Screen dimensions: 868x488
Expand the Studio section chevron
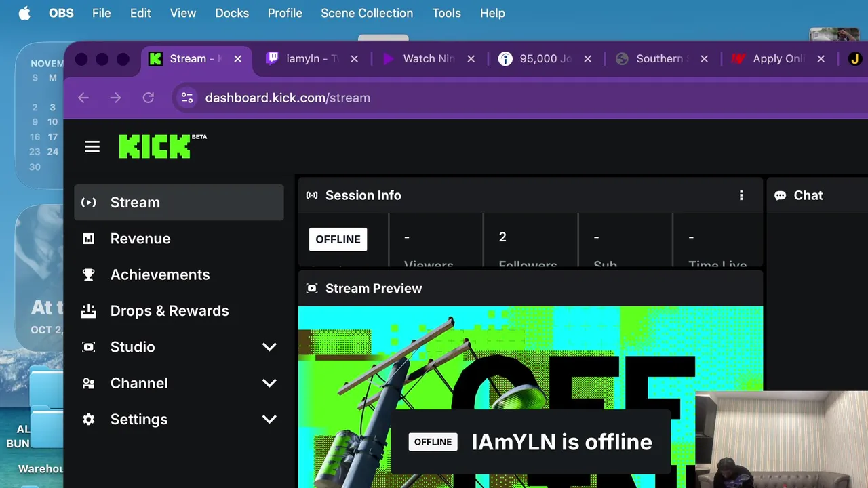tap(269, 347)
